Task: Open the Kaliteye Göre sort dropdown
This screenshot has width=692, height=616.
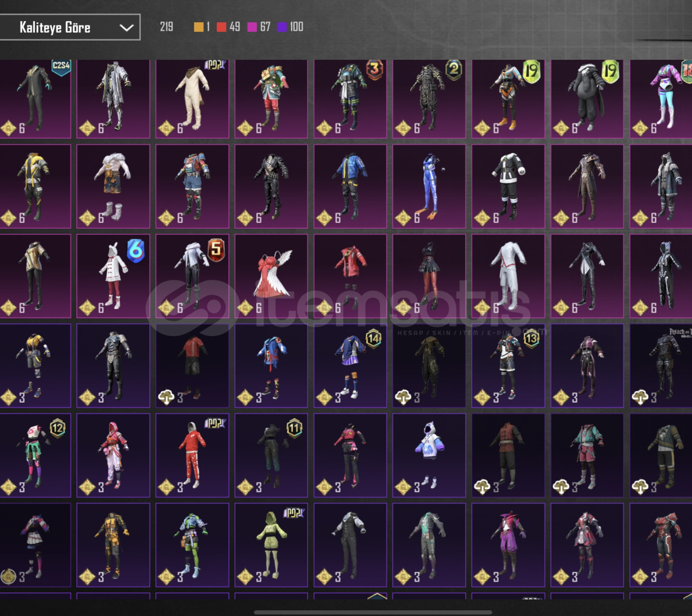Action: (x=70, y=27)
